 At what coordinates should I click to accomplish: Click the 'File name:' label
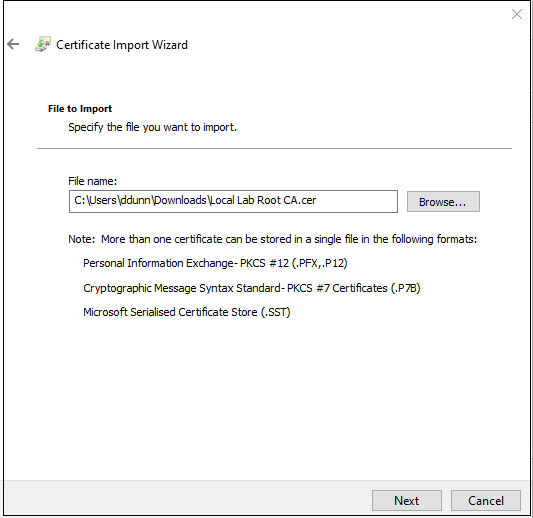pyautogui.click(x=92, y=181)
